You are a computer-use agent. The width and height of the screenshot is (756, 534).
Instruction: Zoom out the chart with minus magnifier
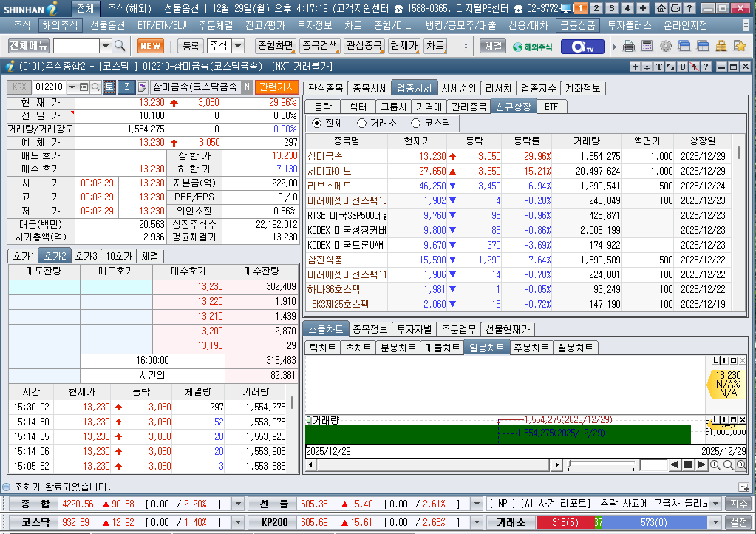click(729, 465)
